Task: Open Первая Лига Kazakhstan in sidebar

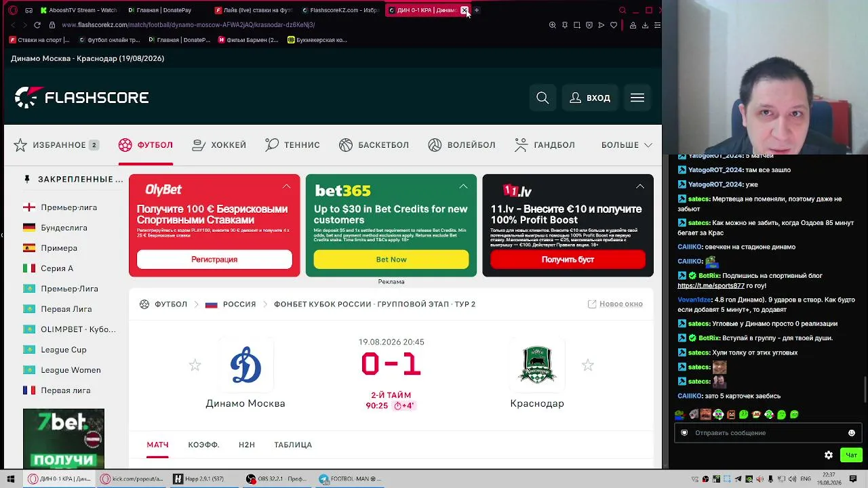Action: [66, 309]
